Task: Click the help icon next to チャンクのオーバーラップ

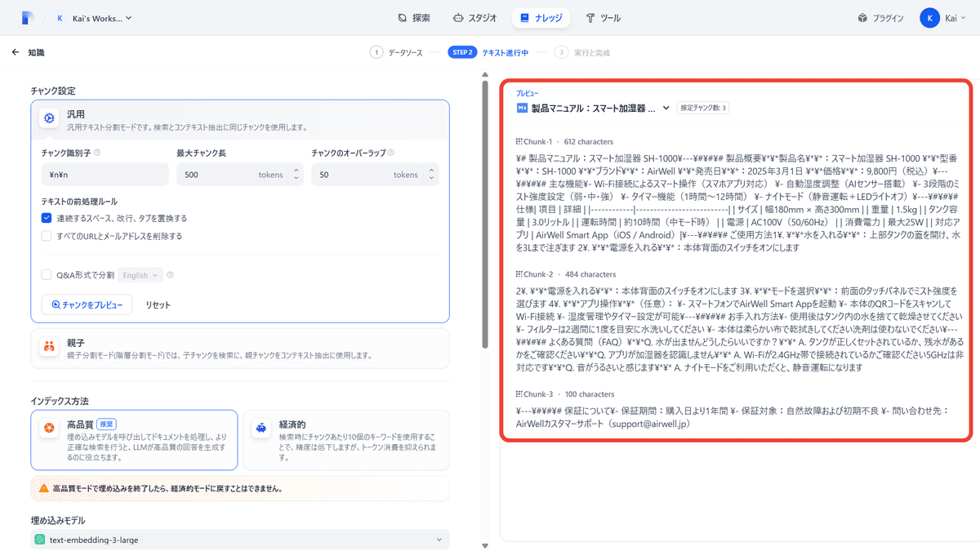Action: (391, 153)
